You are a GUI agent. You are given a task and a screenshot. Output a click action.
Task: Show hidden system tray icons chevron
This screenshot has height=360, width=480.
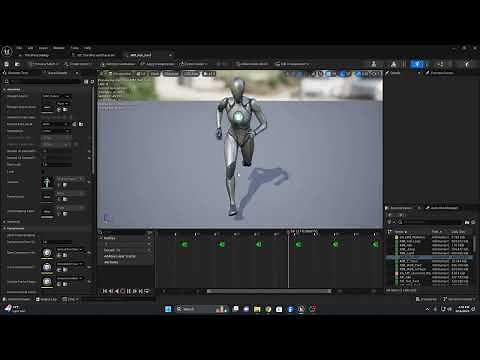[x=428, y=309]
